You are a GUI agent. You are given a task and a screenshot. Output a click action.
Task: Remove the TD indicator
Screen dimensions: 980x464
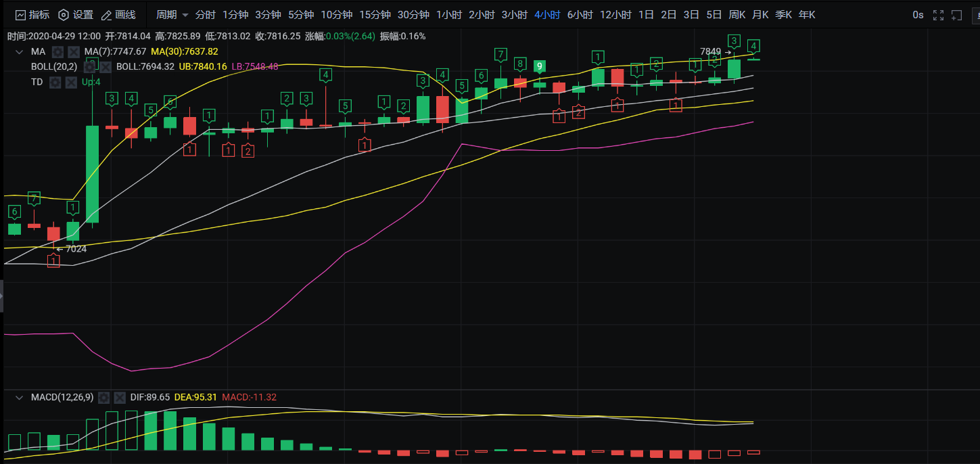72,82
